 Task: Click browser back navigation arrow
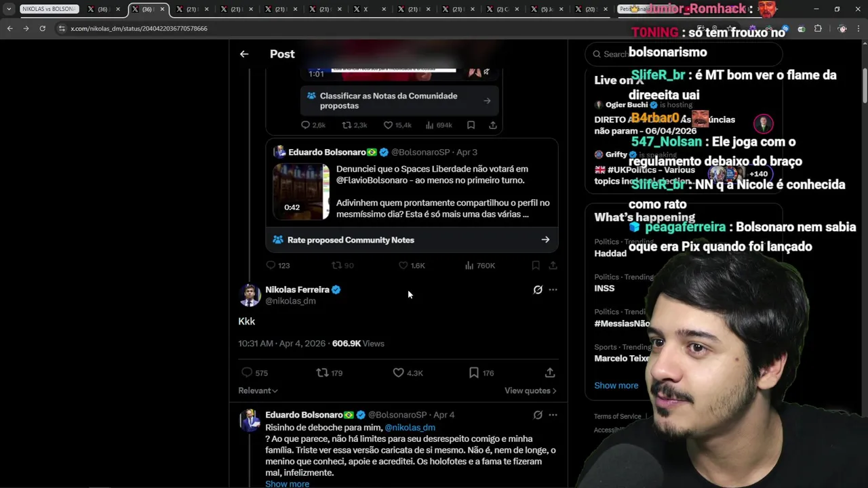coord(9,28)
